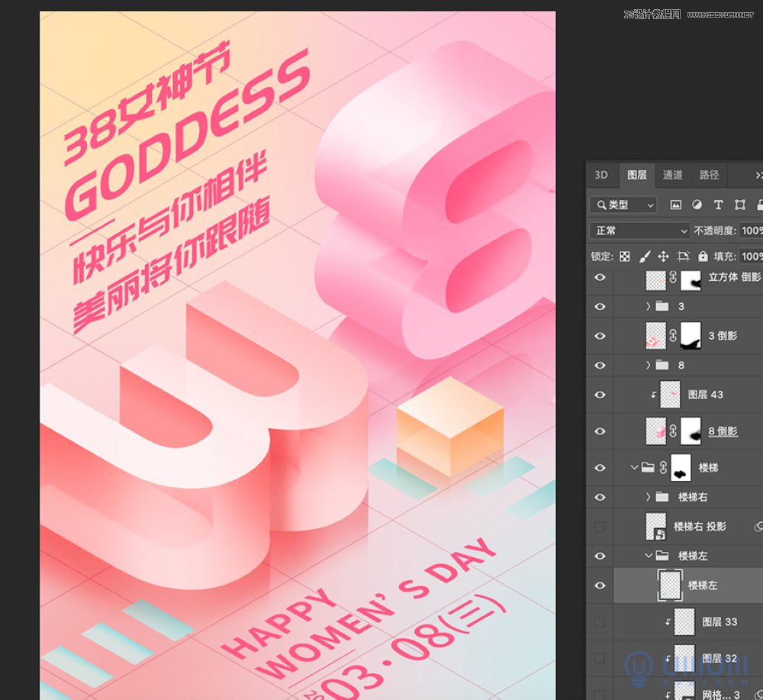
Task: Lock image pixels with brush icon
Action: (644, 256)
